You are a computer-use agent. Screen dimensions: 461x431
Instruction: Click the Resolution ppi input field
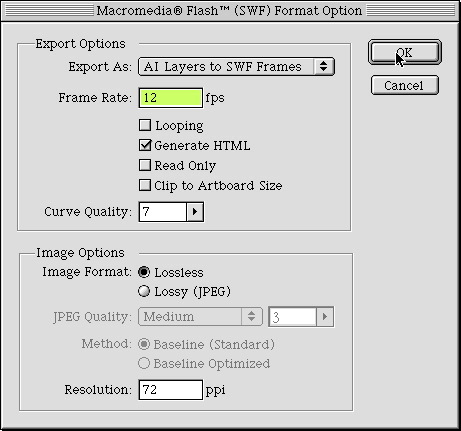(171, 390)
